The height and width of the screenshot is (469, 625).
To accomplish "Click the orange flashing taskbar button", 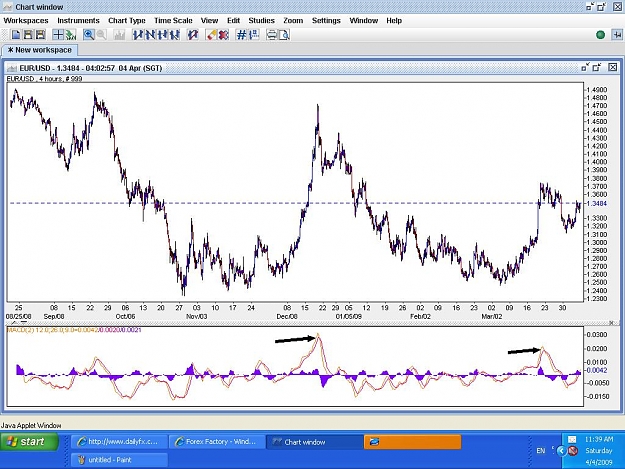I will (x=413, y=442).
